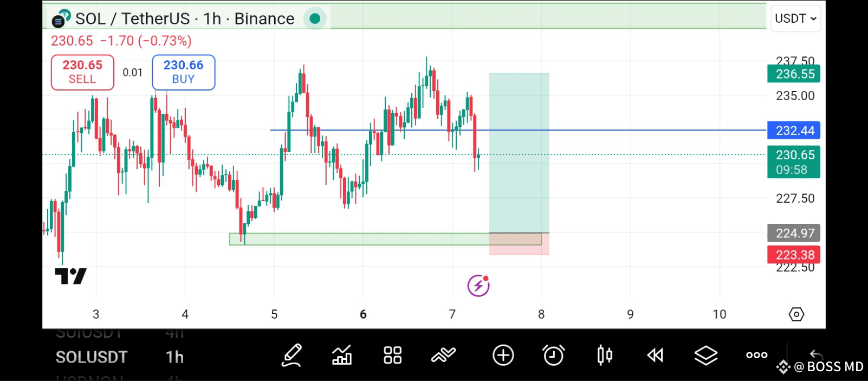Change chart type with the candles icon

(605, 356)
